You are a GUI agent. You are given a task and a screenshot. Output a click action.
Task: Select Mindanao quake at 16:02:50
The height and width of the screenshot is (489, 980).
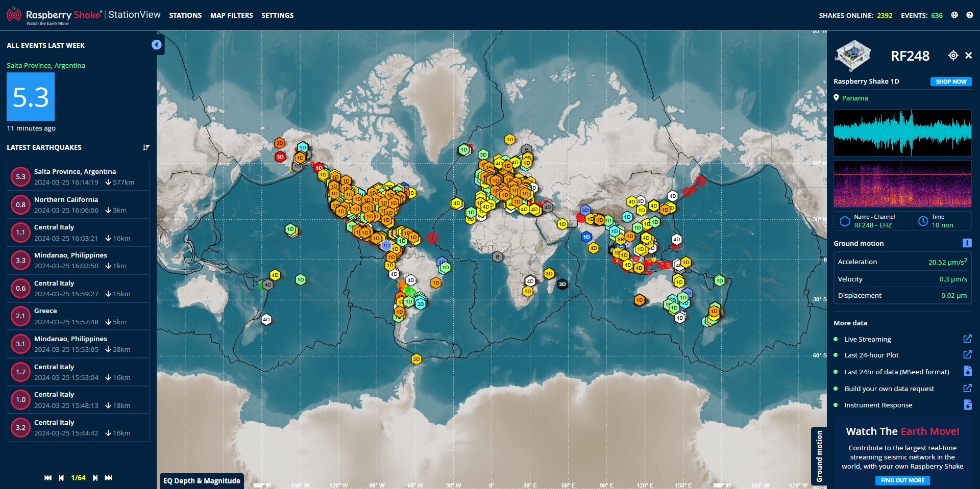78,261
